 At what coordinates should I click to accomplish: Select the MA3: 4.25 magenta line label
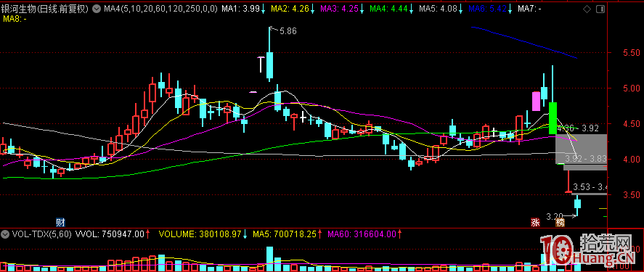(341, 9)
